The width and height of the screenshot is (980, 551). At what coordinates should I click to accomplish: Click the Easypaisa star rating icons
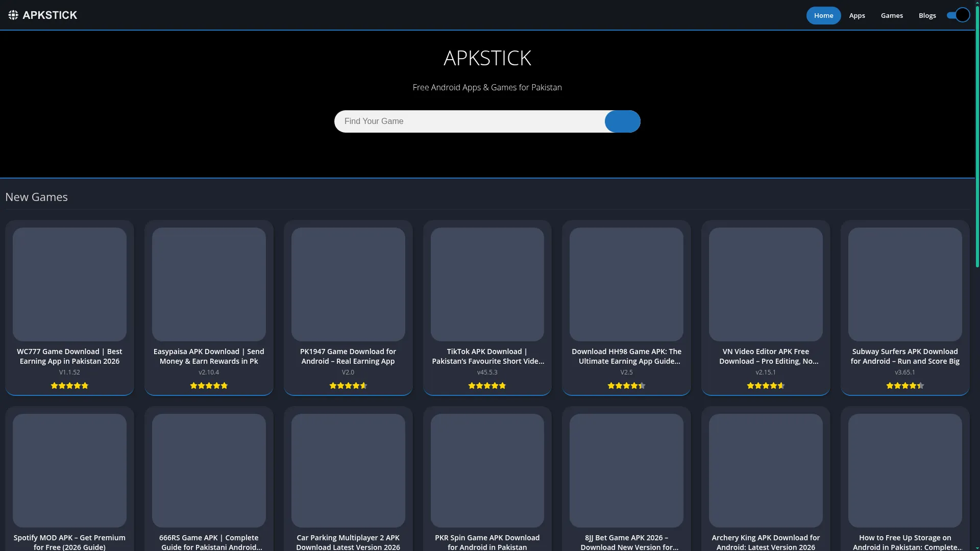209,386
